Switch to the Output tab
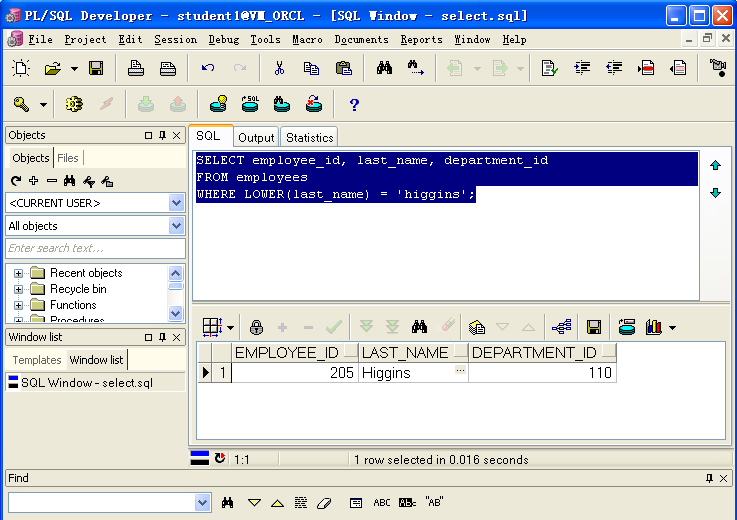 coord(256,138)
